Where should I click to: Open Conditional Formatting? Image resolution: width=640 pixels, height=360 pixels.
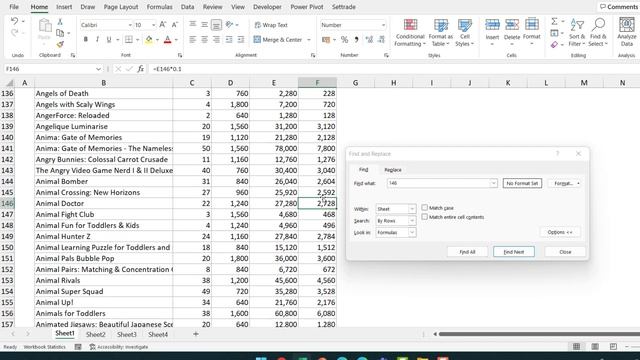[410, 33]
